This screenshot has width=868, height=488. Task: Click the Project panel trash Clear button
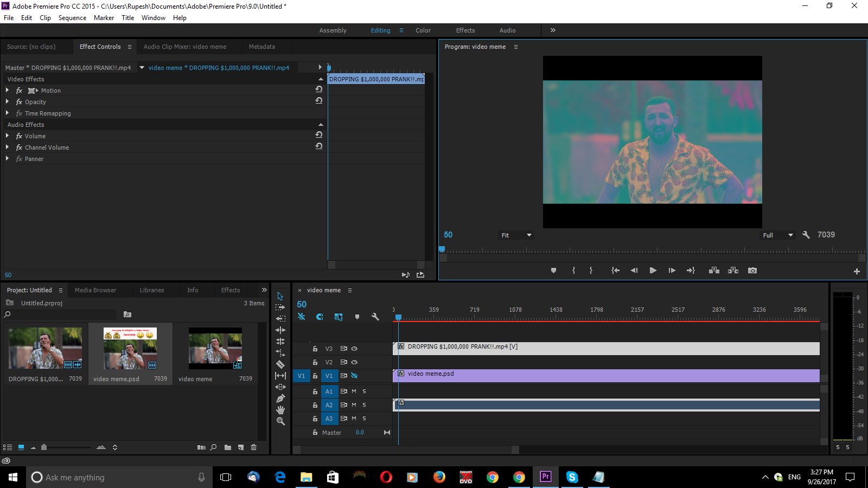(253, 447)
